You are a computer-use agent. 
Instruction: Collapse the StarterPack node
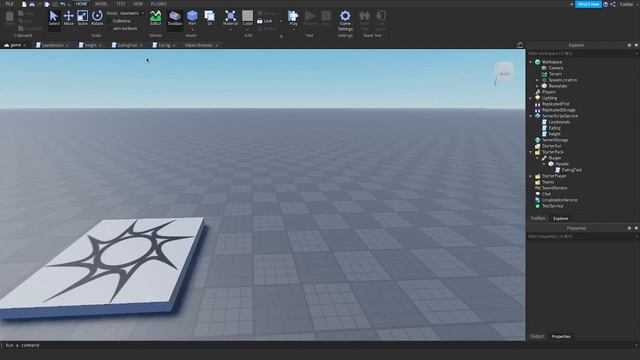tap(531, 152)
